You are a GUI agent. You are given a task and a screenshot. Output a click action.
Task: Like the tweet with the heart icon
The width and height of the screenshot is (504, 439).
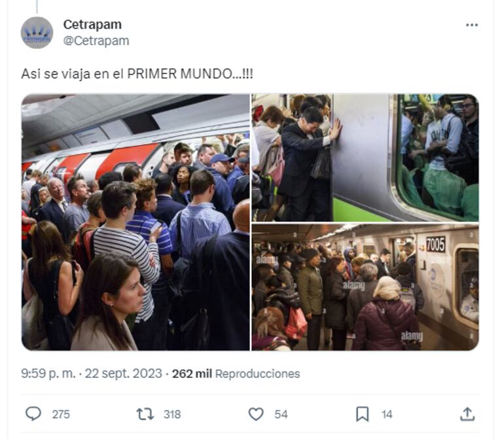256,414
